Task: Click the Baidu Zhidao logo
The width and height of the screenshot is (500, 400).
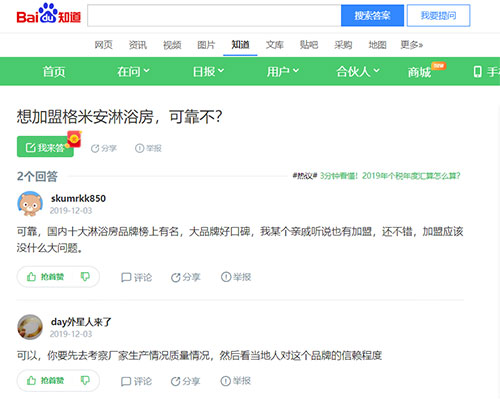Action: [49, 14]
